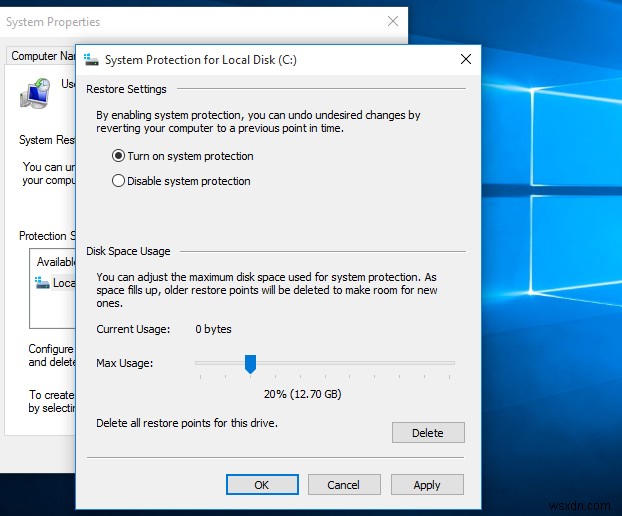Click the dialog title 'System Protection for Local Disk (C:)'

(x=201, y=60)
